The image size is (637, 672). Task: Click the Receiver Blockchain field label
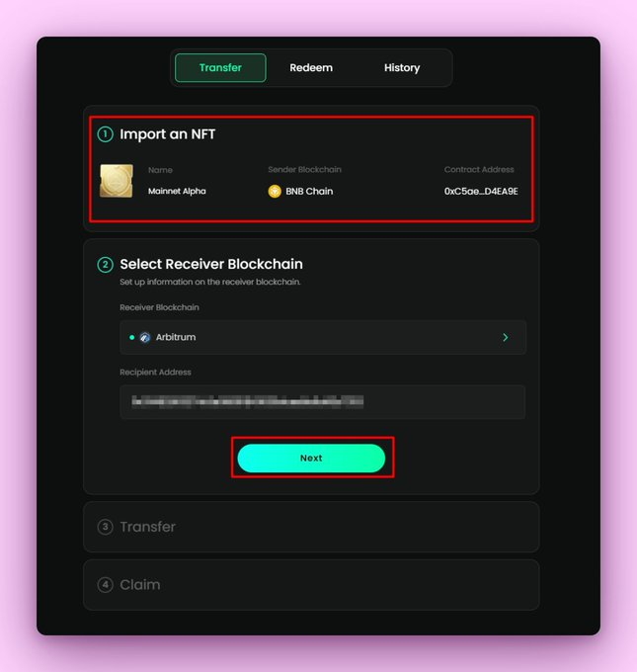pos(159,307)
